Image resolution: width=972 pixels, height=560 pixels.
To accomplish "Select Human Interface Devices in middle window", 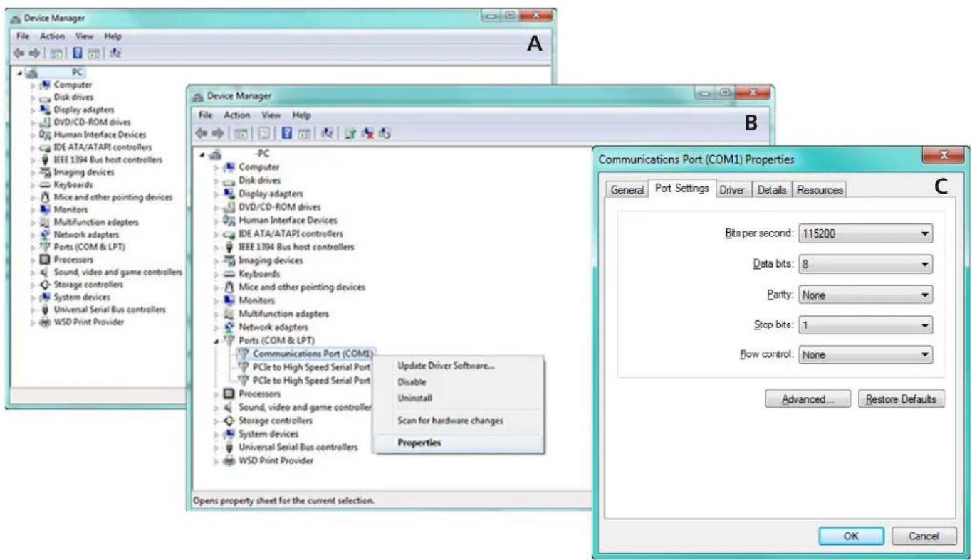I will pyautogui.click(x=288, y=221).
